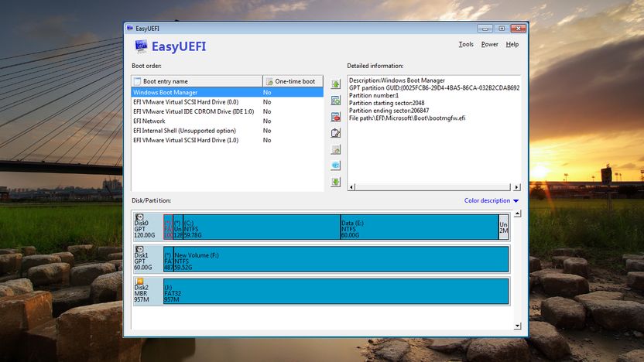Click the EasyUEFI logo icon beside the title

(141, 46)
